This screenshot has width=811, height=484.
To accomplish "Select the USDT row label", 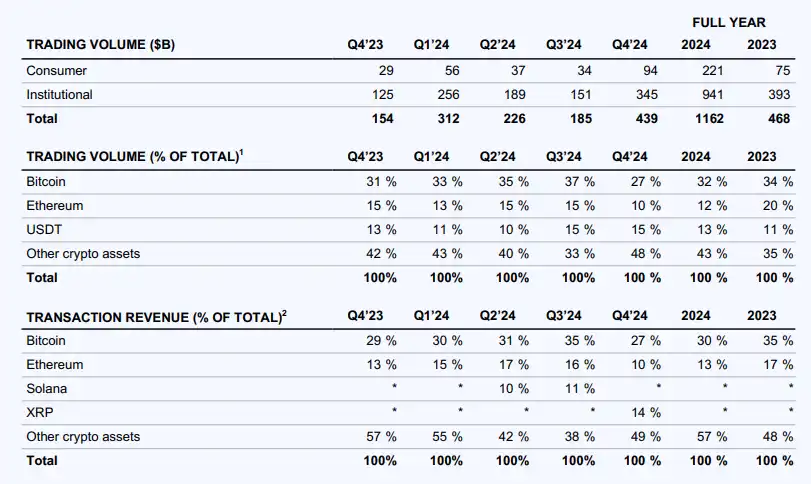I will 44,229.
